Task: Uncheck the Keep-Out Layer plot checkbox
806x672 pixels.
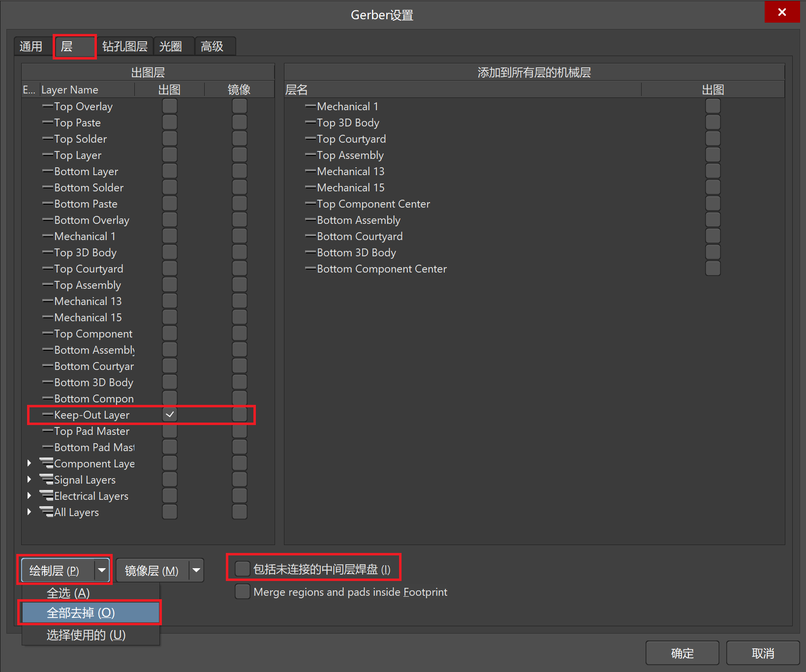Action: [x=170, y=415]
